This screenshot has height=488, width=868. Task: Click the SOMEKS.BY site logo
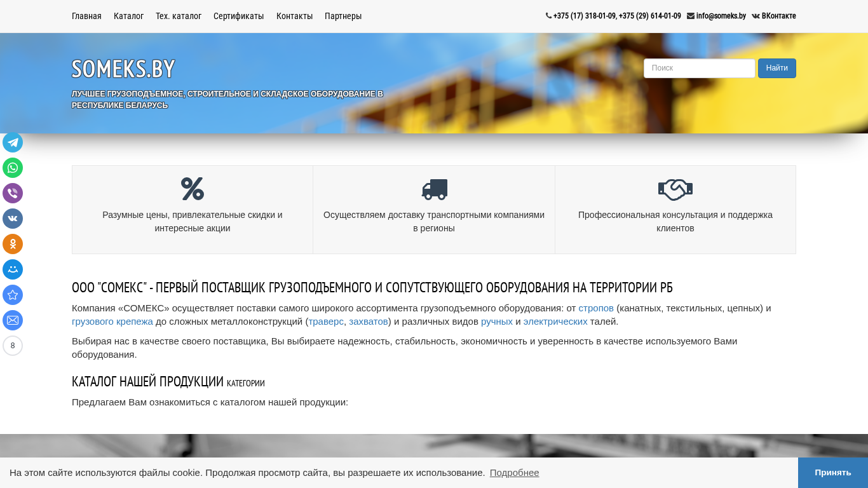click(123, 69)
